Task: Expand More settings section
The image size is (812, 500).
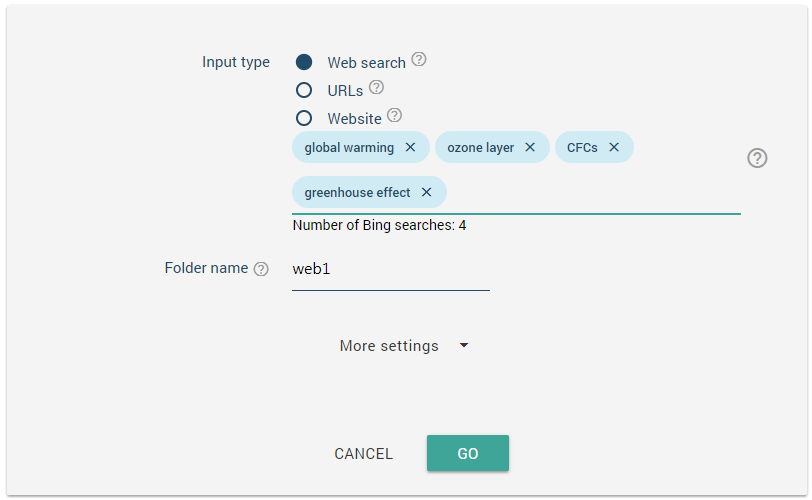Action: tap(389, 346)
